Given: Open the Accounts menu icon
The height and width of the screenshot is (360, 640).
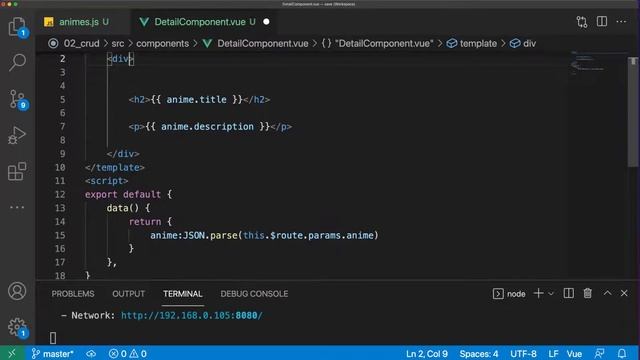Looking at the screenshot, I should (x=17, y=291).
